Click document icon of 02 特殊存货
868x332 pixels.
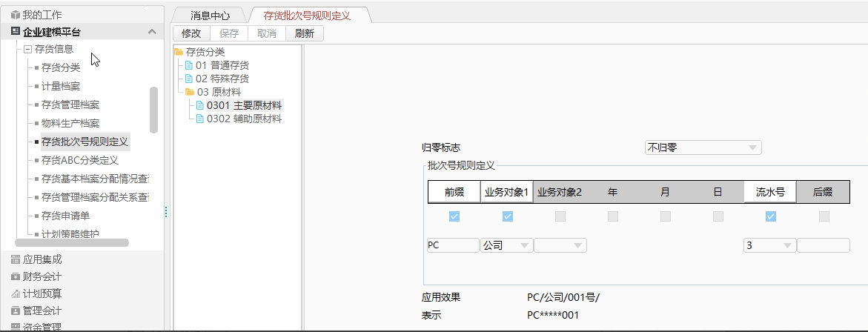(189, 79)
